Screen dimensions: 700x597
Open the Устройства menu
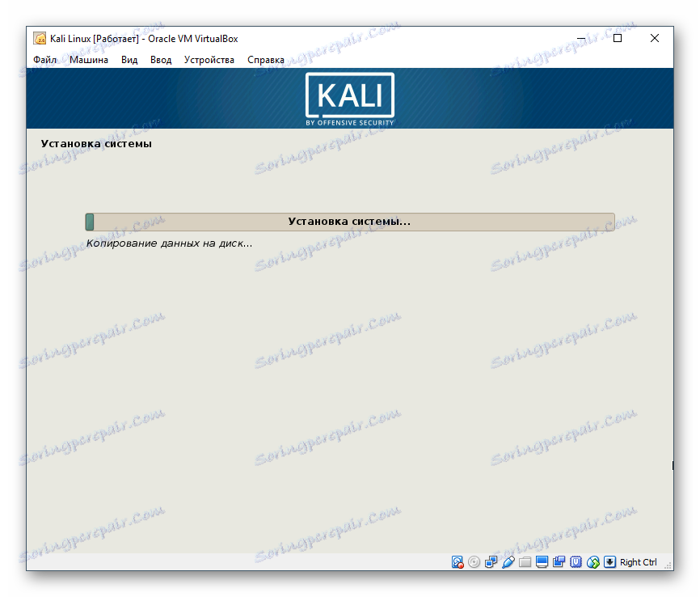(209, 60)
